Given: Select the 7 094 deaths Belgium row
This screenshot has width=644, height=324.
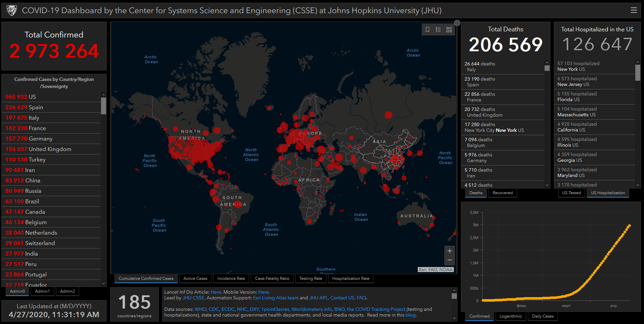Looking at the screenshot, I should coord(503,143).
